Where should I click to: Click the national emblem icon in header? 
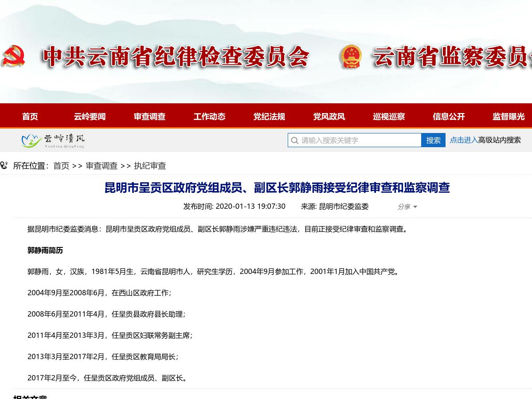click(351, 57)
